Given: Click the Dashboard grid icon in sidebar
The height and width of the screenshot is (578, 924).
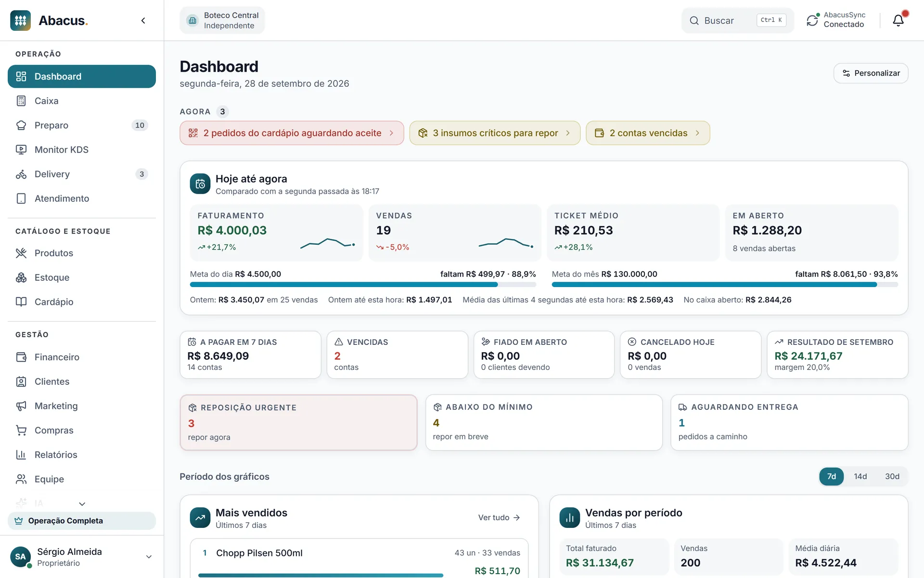Looking at the screenshot, I should tap(21, 77).
